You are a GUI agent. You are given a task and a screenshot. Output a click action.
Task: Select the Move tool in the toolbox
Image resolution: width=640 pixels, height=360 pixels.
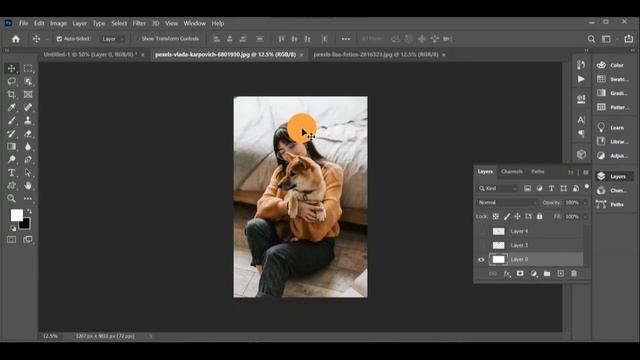coord(11,68)
